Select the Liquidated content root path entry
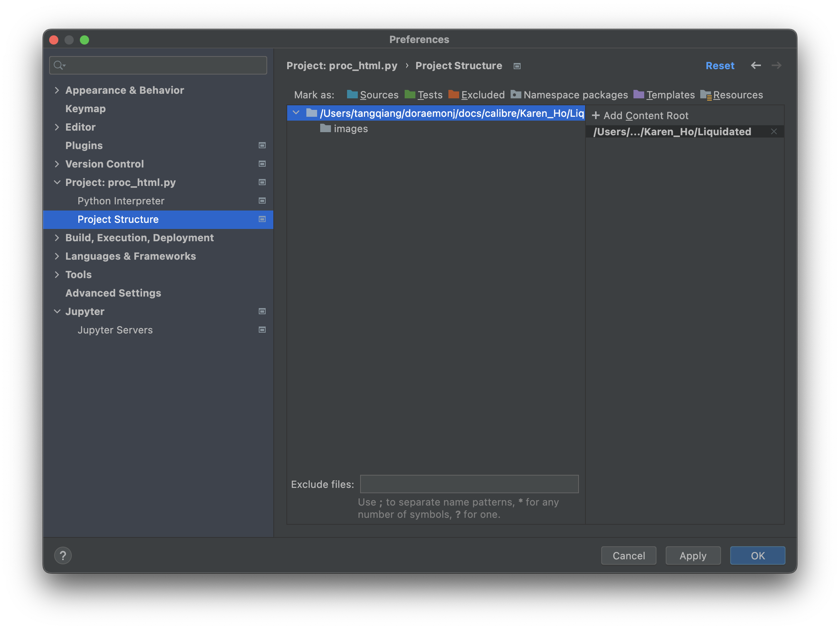Viewport: 840px width, 630px height. pyautogui.click(x=671, y=131)
